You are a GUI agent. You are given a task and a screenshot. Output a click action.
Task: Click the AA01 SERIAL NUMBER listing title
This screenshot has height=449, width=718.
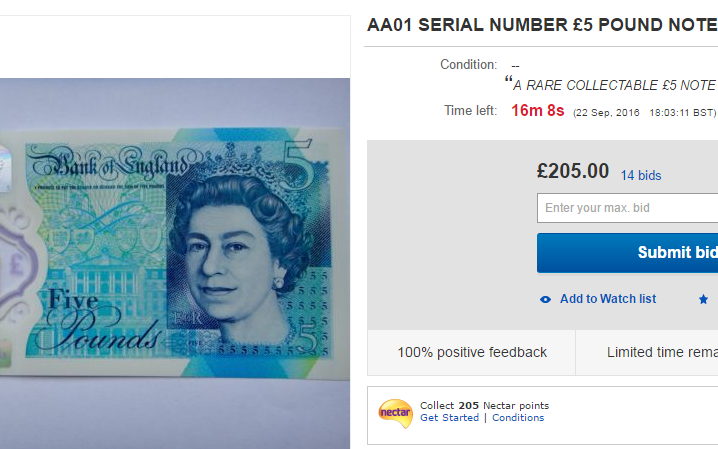[x=542, y=25]
